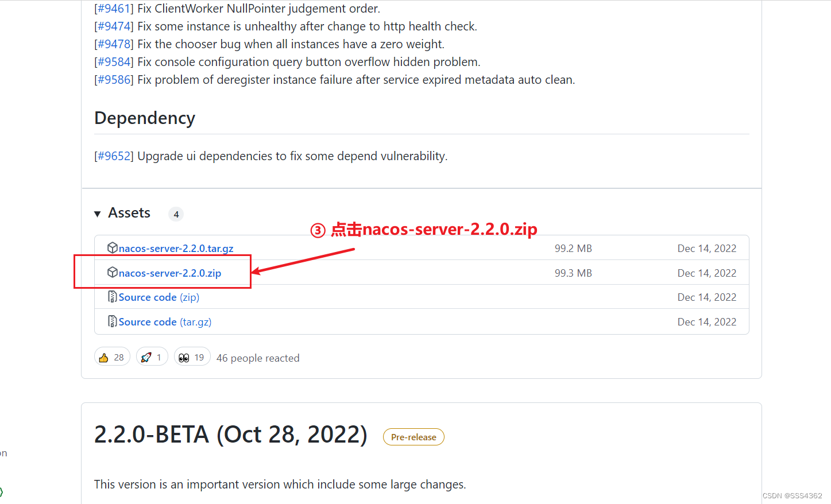Viewport: 831px width, 504px height.
Task: Click the Dependency section heading
Action: [145, 118]
